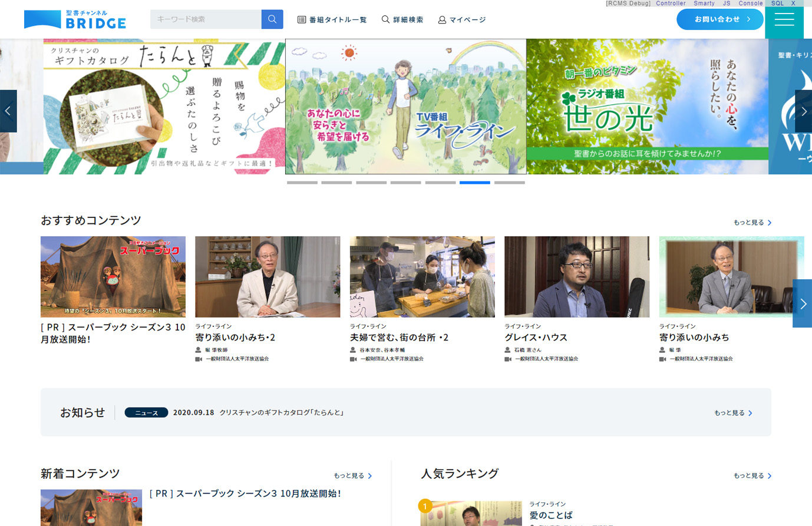Click the video camera icon beside 一般財団法人太平洋放送協会
Viewport: 812px width, 526px height.
click(x=198, y=358)
